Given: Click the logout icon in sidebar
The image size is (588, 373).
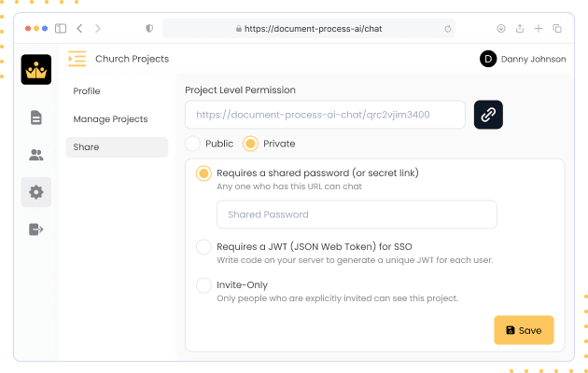Looking at the screenshot, I should (x=36, y=229).
